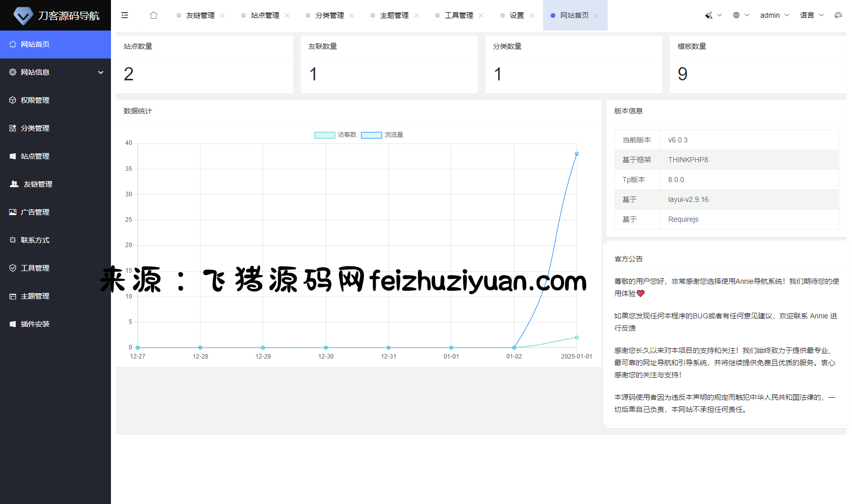Toggle the 浏览量 legend series
852x504 pixels.
coord(382,135)
